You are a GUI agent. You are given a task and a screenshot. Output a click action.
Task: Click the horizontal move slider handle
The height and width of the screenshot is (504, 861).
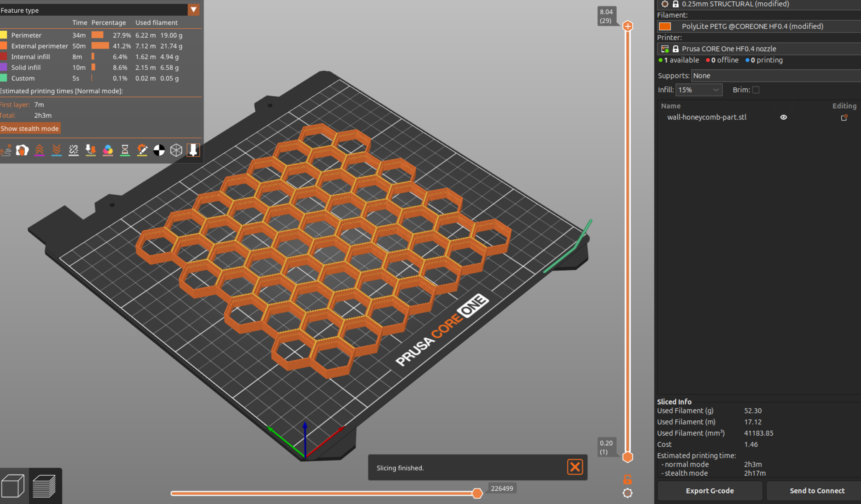click(477, 493)
